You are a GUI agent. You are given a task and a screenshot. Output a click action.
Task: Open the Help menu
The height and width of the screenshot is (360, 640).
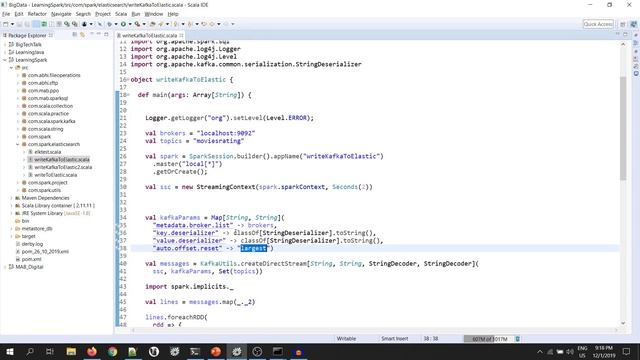[x=173, y=14]
